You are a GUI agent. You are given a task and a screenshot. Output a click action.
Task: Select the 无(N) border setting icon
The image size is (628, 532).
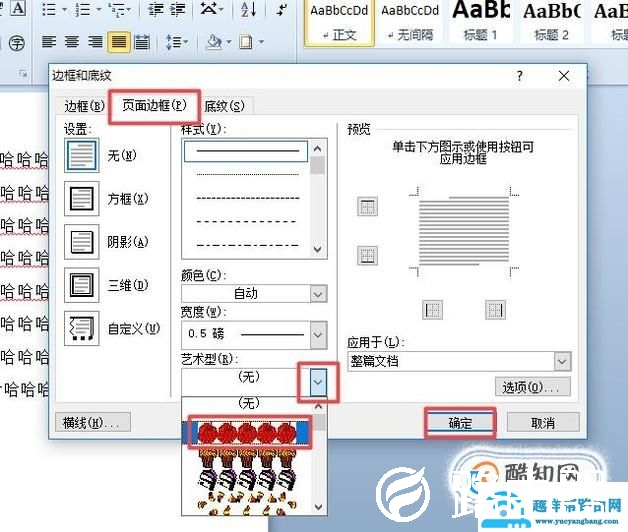pos(82,155)
